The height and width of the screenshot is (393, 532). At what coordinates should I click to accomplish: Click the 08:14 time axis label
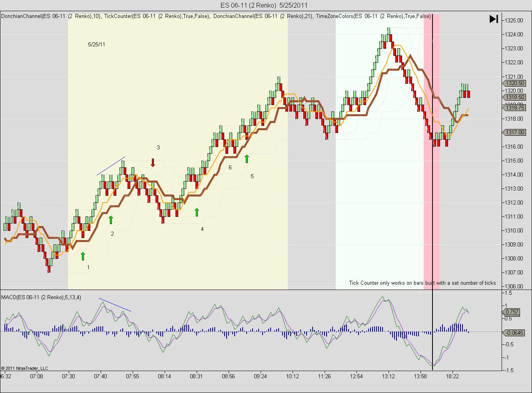[165, 376]
